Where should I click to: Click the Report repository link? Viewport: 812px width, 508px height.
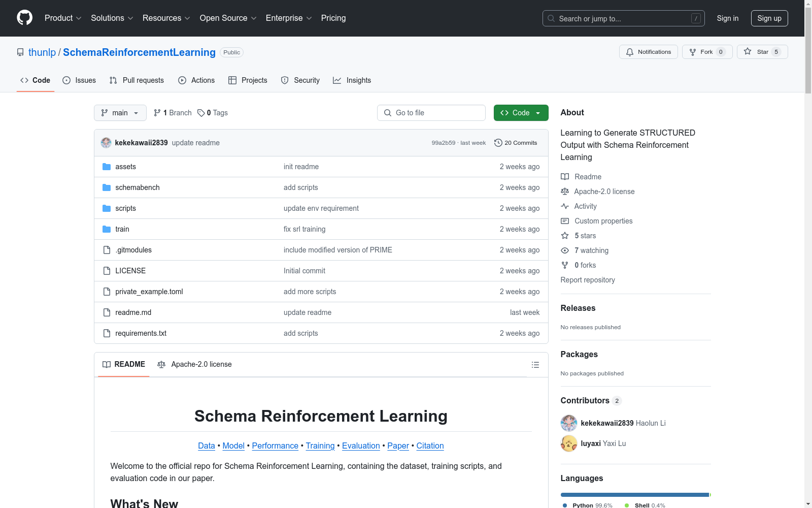[x=588, y=280]
